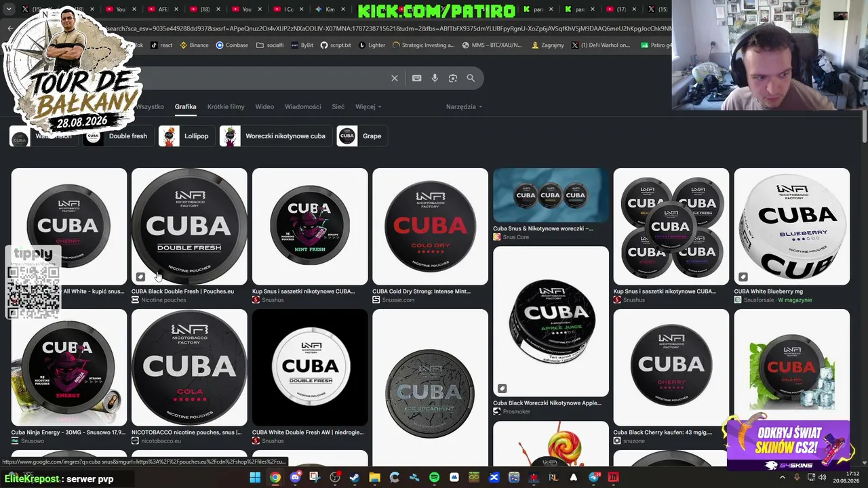Switch to the Wszystko search tab

coord(150,106)
